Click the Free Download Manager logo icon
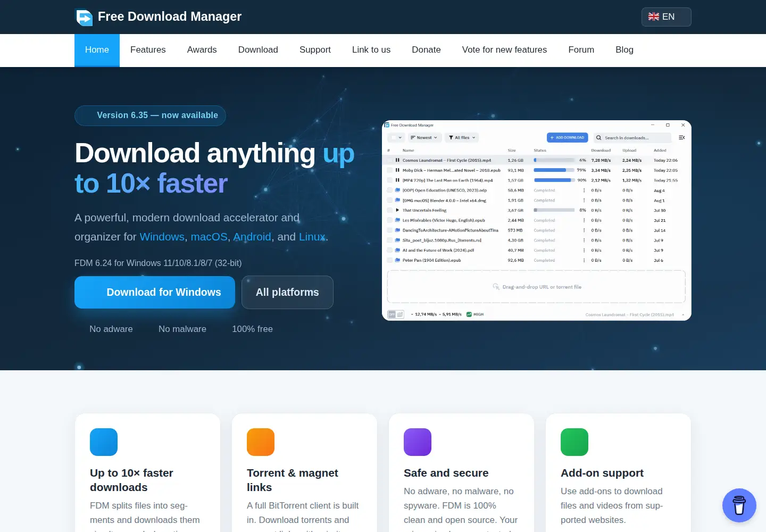Image resolution: width=766 pixels, height=532 pixels. pos(84,18)
